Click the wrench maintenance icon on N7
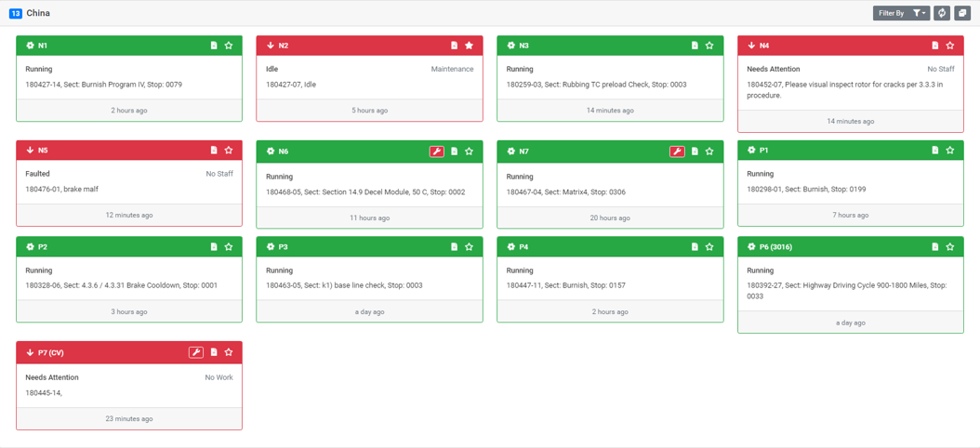Image resolution: width=980 pixels, height=448 pixels. tap(678, 152)
